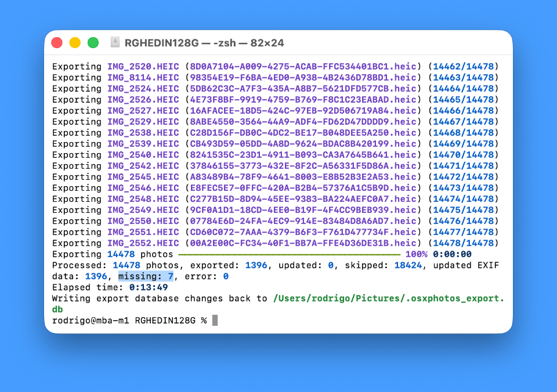The height and width of the screenshot is (392, 557).
Task: Click the green export progress bar
Action: point(289,254)
